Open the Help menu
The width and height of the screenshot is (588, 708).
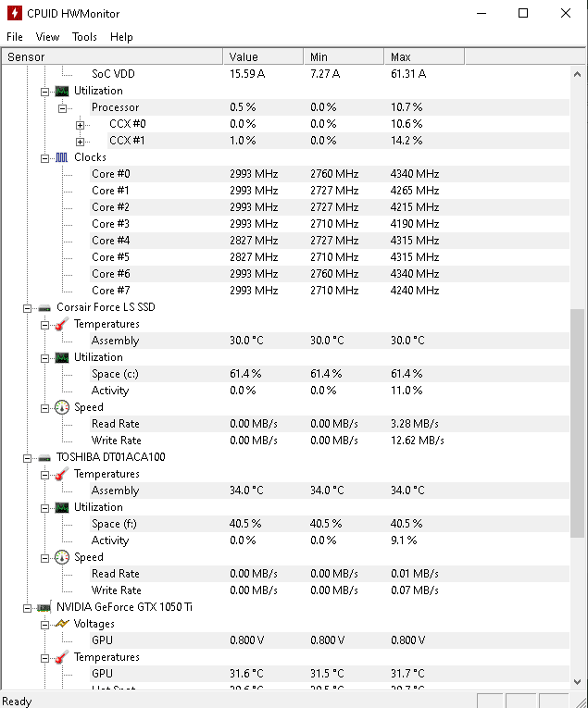click(x=121, y=37)
